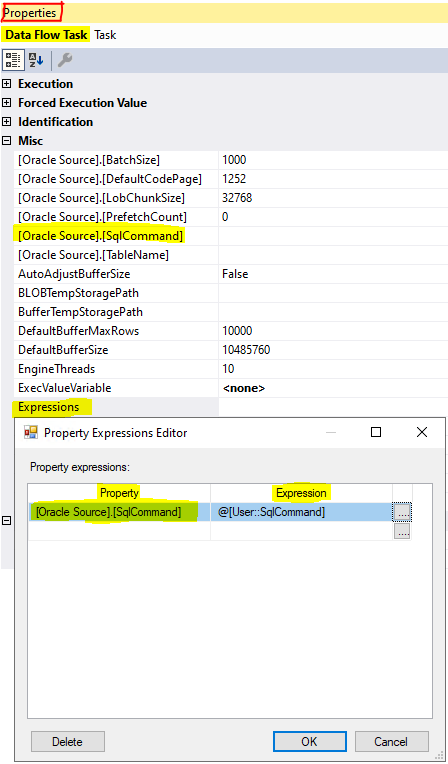The image size is (448, 764).
Task: Select the EngineThreads property
Action: [56, 369]
